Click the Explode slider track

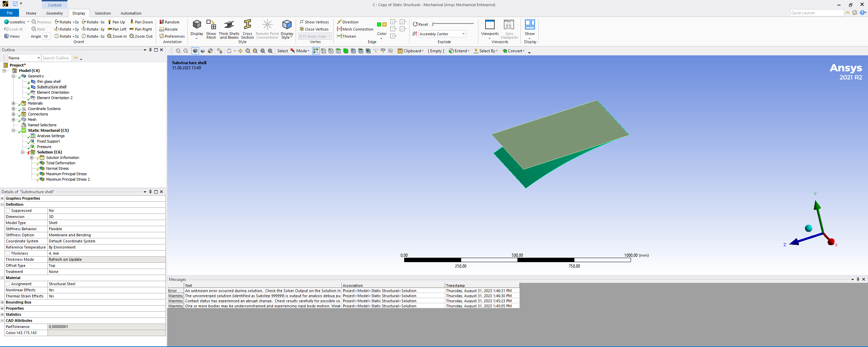pyautogui.click(x=453, y=24)
